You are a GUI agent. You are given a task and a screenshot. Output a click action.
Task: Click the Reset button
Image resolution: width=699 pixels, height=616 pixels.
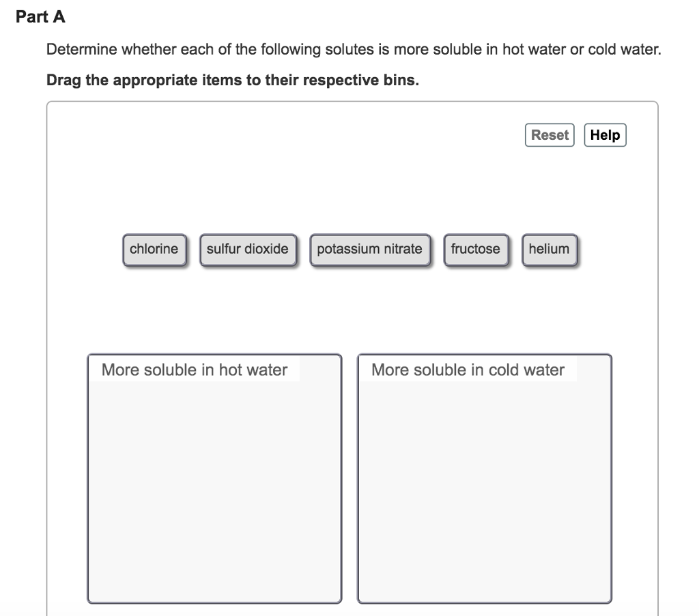(x=549, y=134)
